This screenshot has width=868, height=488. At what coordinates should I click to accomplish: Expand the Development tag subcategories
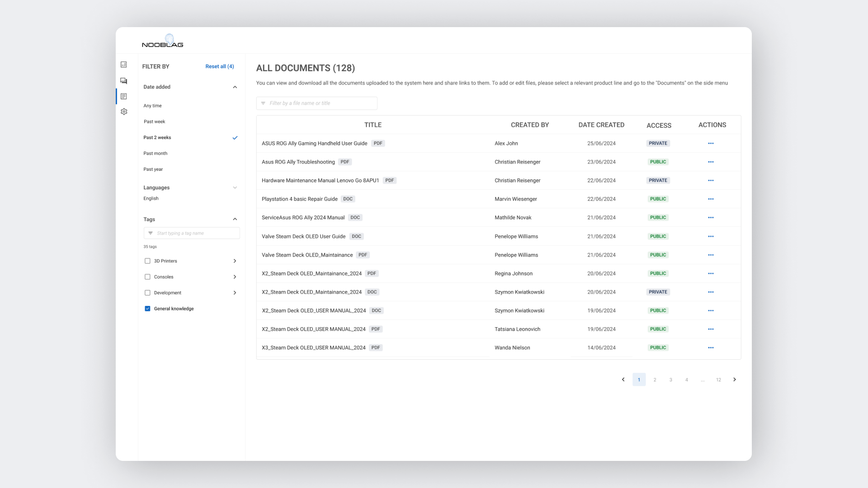coord(235,293)
